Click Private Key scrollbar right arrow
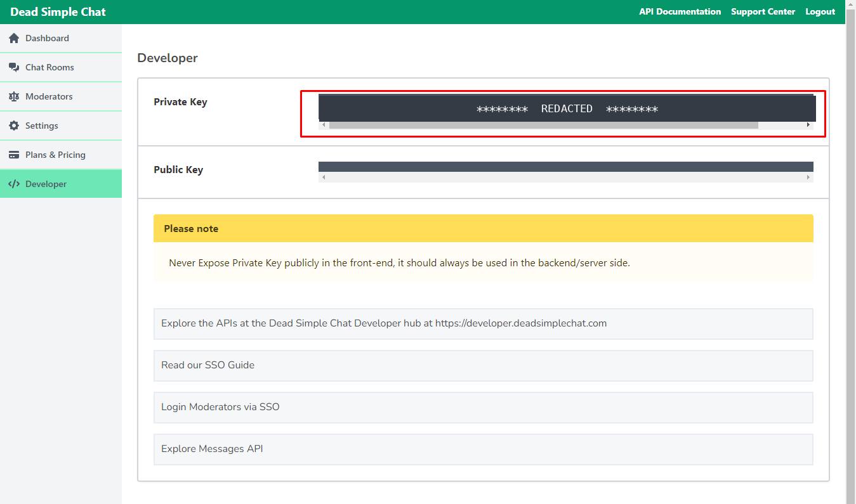This screenshot has width=856, height=504. point(808,125)
